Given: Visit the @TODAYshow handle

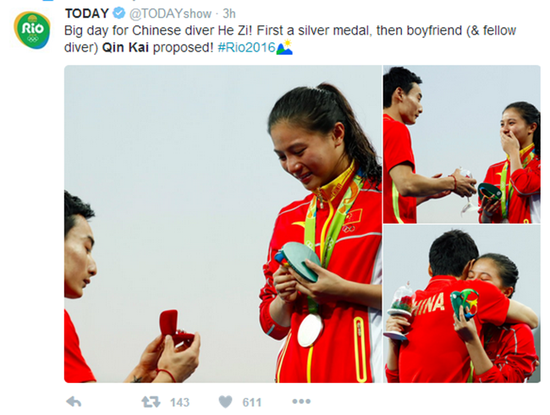Looking at the screenshot, I should pyautogui.click(x=170, y=14).
